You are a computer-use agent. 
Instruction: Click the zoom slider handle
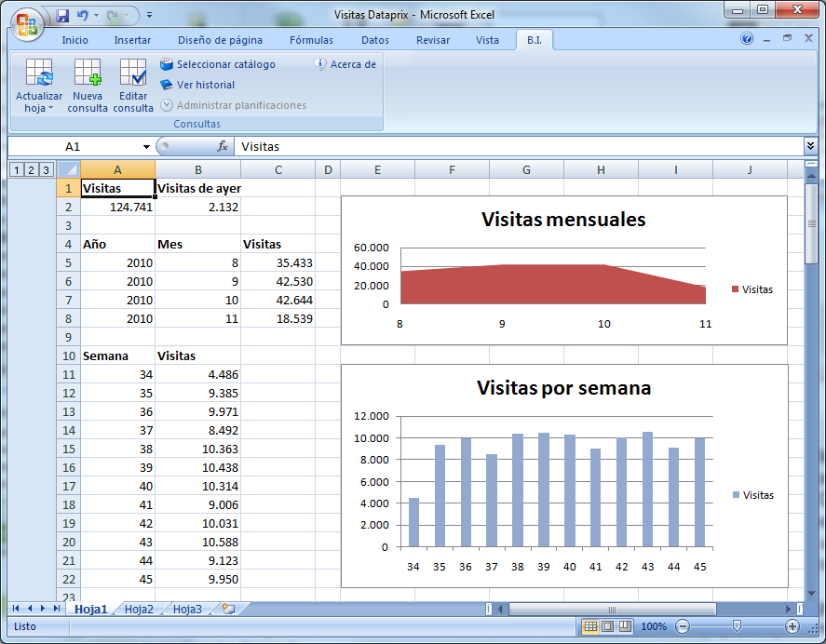point(737,626)
